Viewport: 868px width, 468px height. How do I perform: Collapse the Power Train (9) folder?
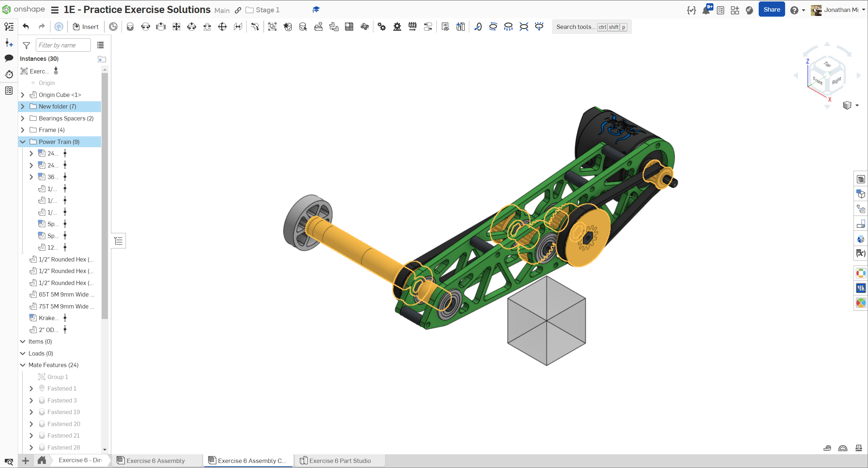(x=23, y=142)
